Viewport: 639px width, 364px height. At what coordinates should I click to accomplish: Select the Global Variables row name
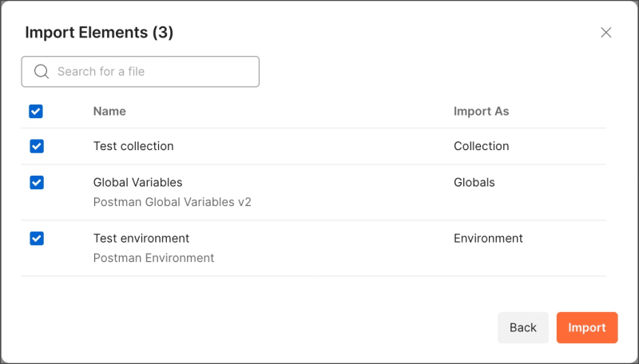[x=137, y=183]
